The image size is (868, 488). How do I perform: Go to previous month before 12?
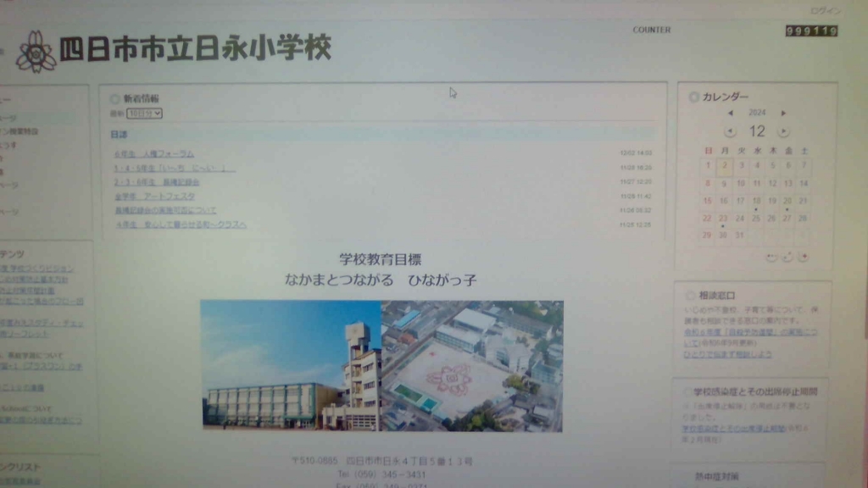click(730, 131)
